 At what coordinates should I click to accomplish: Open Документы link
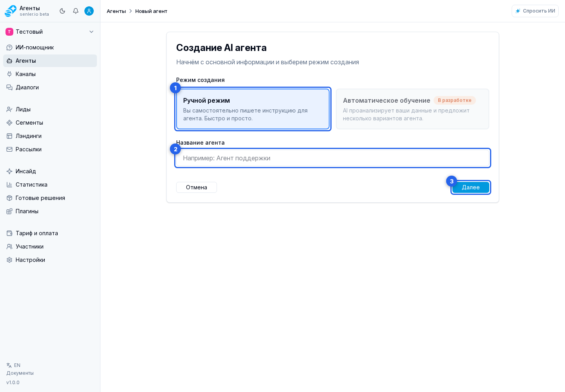(20, 373)
